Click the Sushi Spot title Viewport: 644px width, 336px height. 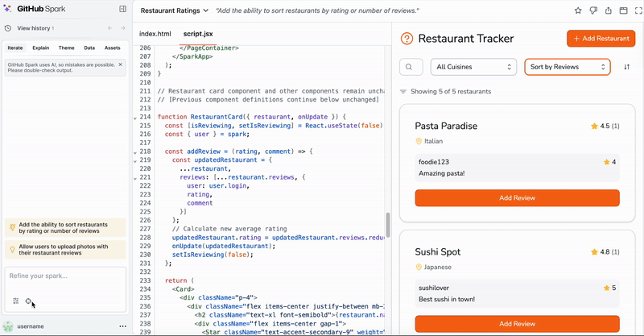point(437,251)
